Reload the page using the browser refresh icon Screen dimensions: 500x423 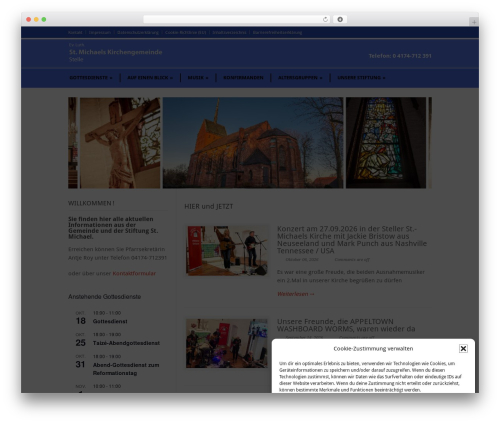325,19
